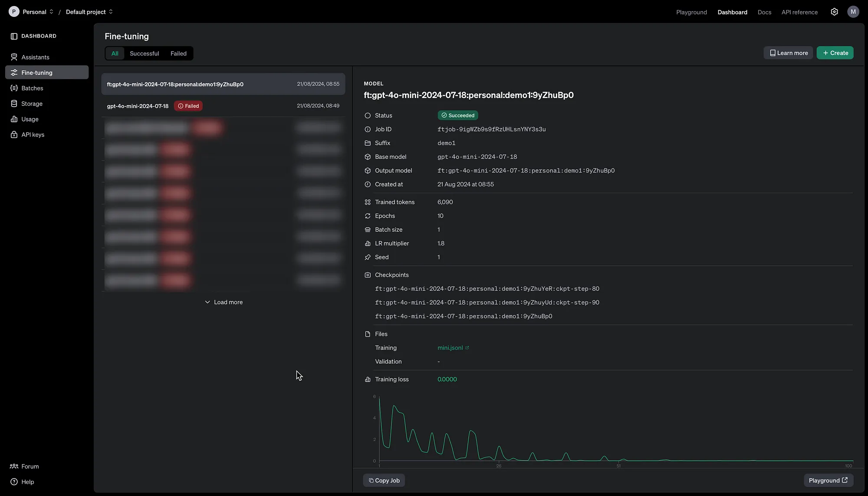
Task: Click the ckpt-step-80 checkpoint entry
Action: pyautogui.click(x=487, y=289)
